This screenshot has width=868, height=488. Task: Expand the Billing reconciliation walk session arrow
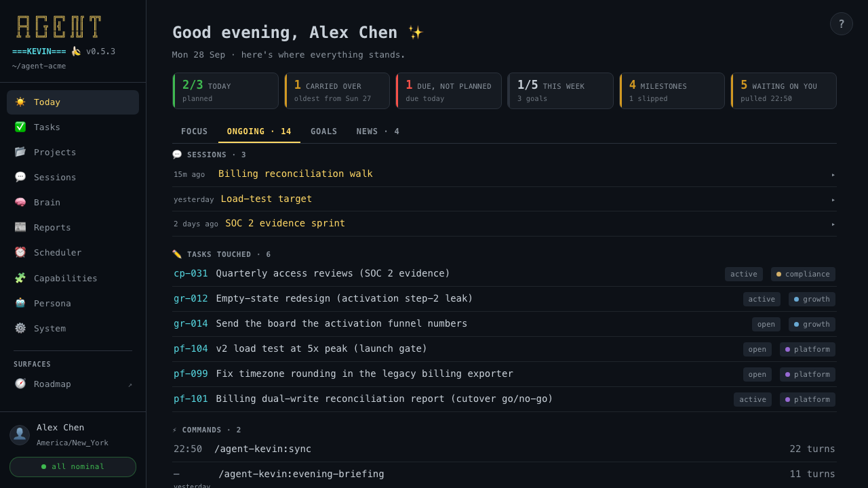pos(833,175)
